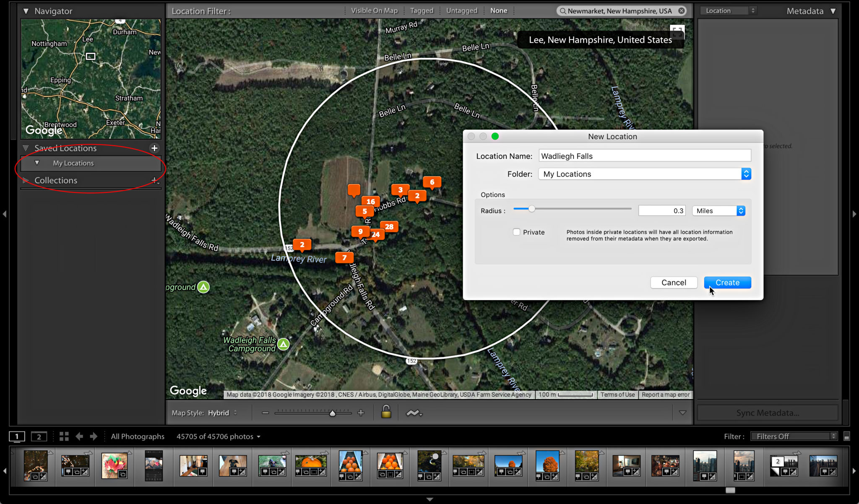This screenshot has width=859, height=504.
Task: Open the Folder dropdown in New Location dialog
Action: coord(746,174)
